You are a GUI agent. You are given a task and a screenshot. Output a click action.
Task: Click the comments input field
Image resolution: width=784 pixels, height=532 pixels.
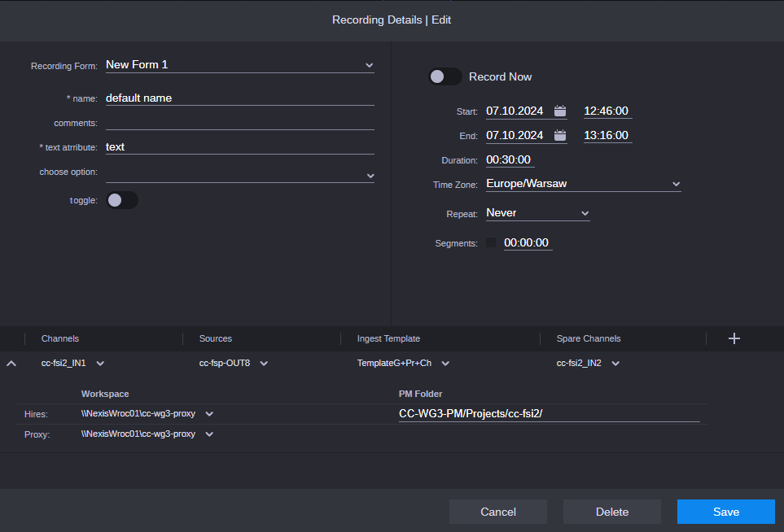coord(240,122)
